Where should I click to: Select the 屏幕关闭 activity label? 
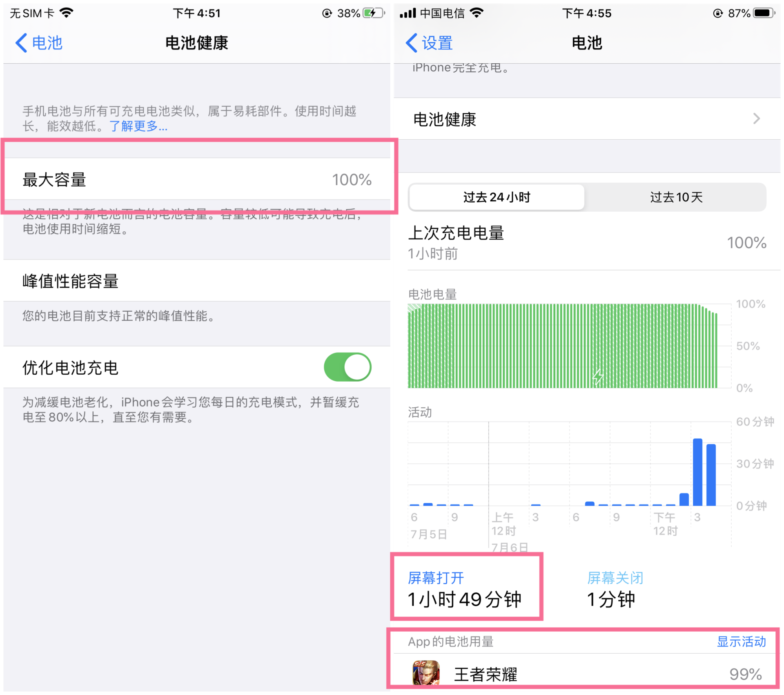tap(615, 578)
